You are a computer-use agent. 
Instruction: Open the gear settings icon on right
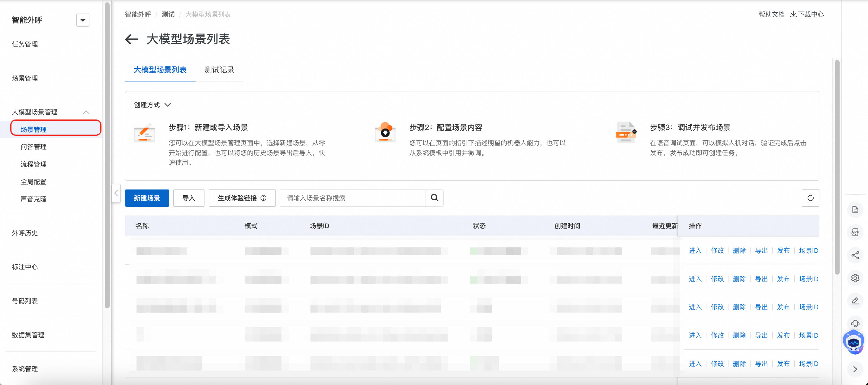(855, 278)
